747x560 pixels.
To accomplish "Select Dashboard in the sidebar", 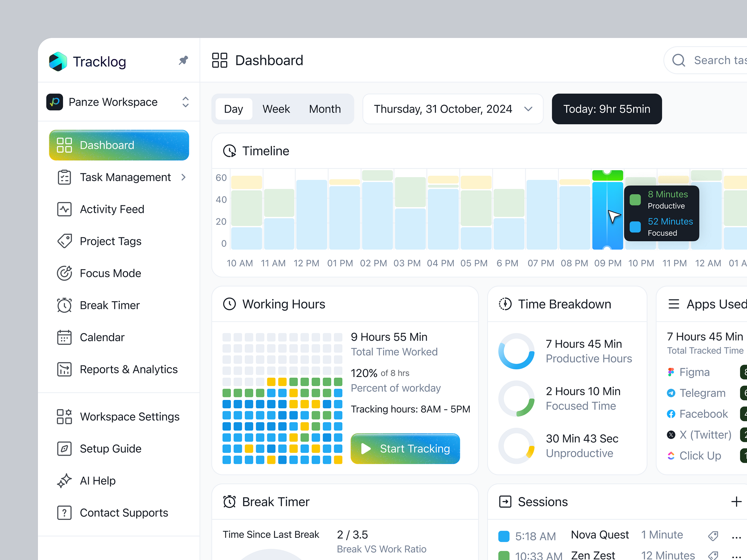I will [x=107, y=145].
